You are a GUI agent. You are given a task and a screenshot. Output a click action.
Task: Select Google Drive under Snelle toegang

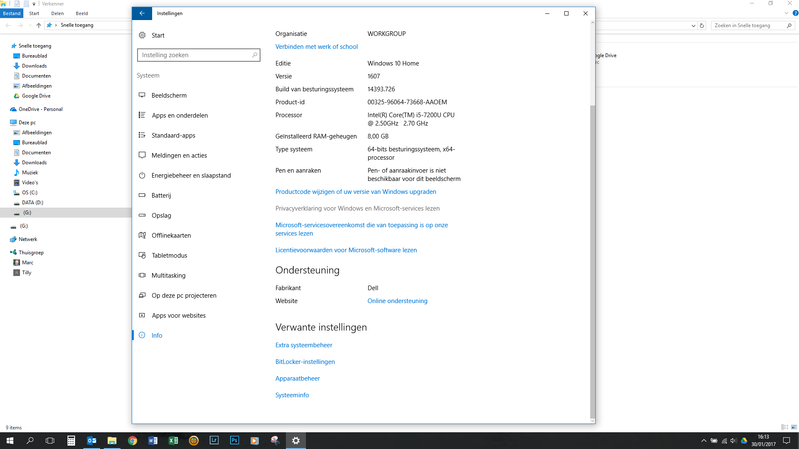click(36, 96)
